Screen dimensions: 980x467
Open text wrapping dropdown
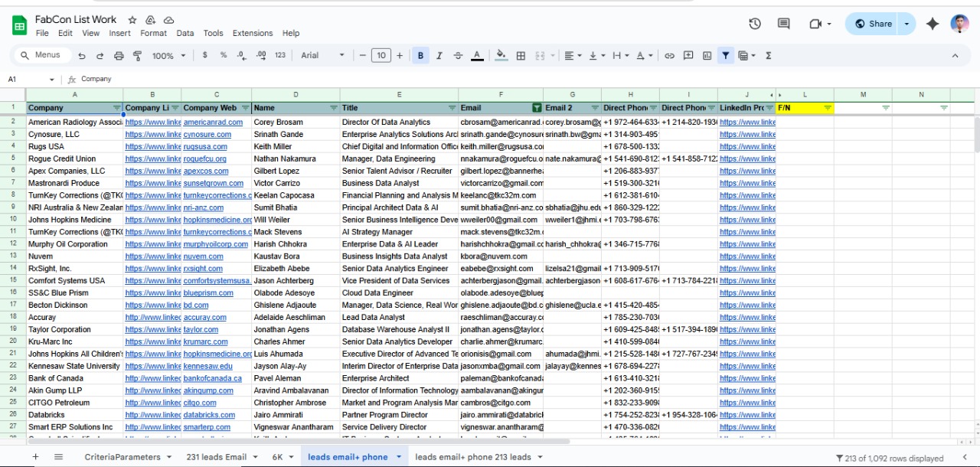coord(621,55)
